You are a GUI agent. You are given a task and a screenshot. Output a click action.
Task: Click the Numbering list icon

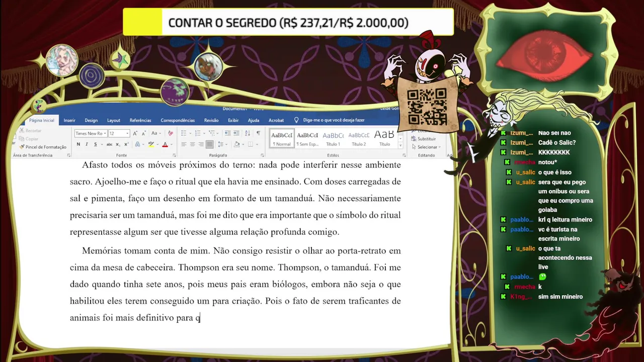[x=197, y=133]
